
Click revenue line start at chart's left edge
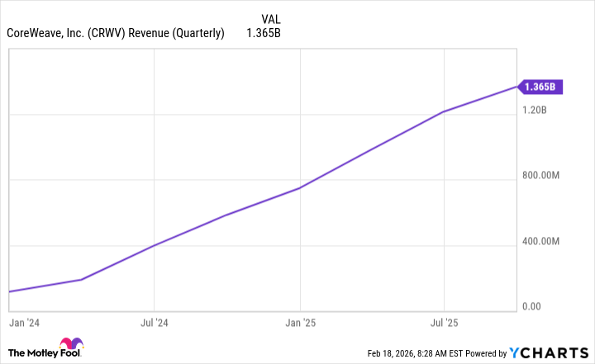(9, 291)
